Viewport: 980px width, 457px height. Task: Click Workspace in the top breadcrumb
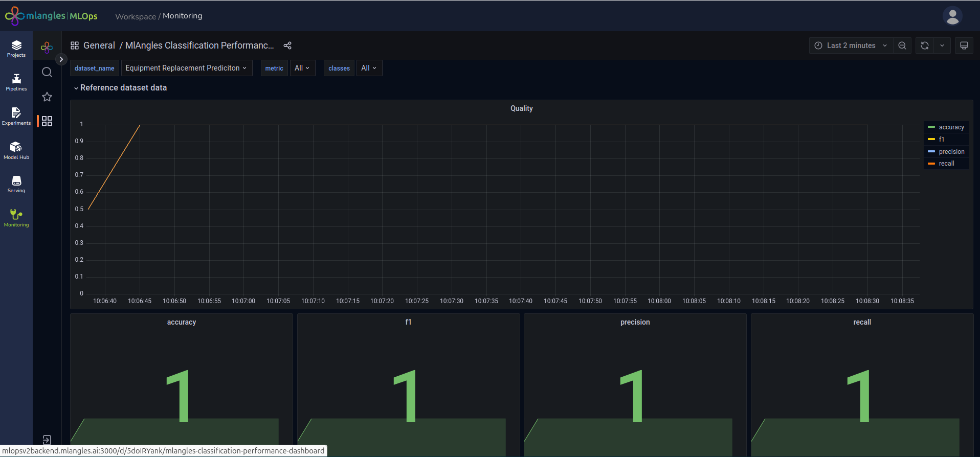click(136, 16)
